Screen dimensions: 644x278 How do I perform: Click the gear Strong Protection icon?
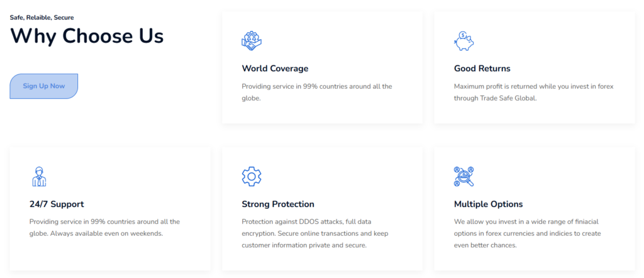[251, 176]
